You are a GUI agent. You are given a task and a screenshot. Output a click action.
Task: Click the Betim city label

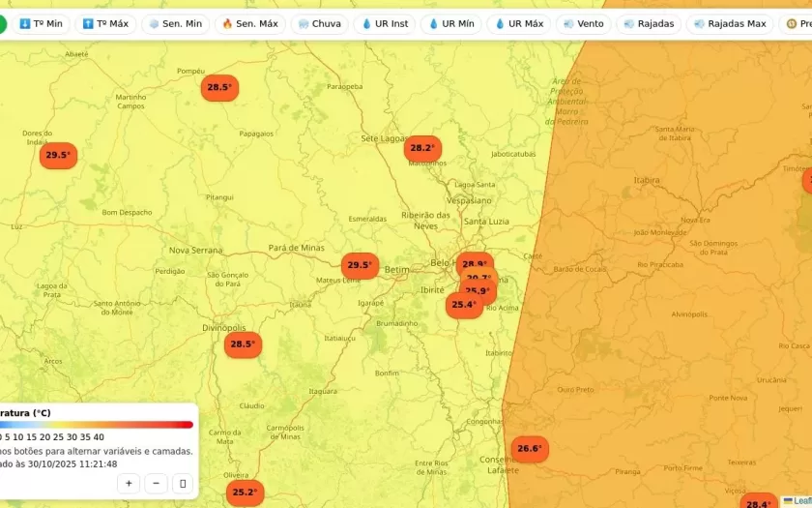396,270
